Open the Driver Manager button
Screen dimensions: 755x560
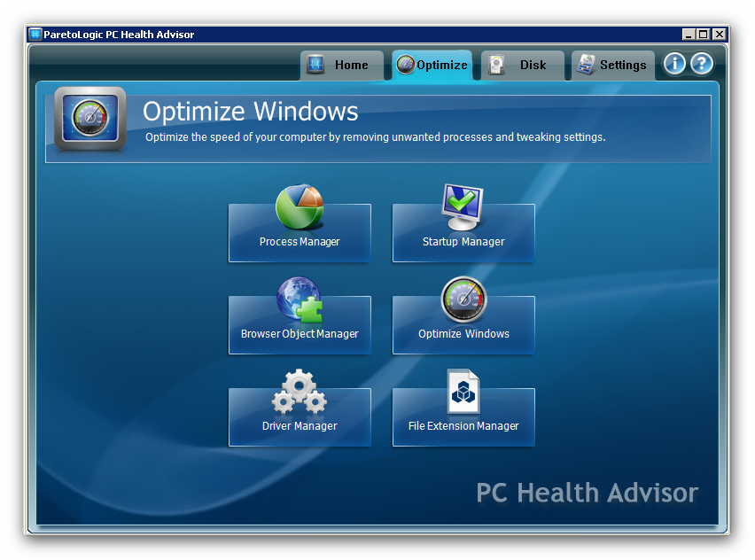(x=300, y=417)
